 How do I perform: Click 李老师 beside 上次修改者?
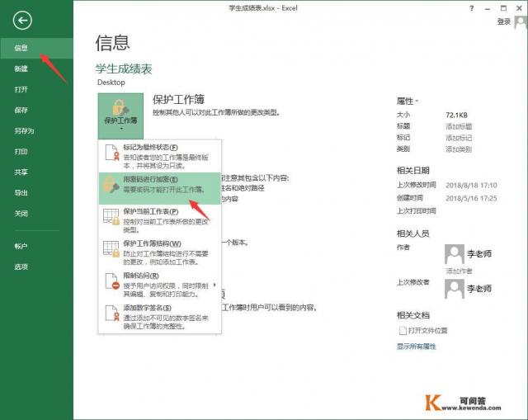tap(479, 289)
